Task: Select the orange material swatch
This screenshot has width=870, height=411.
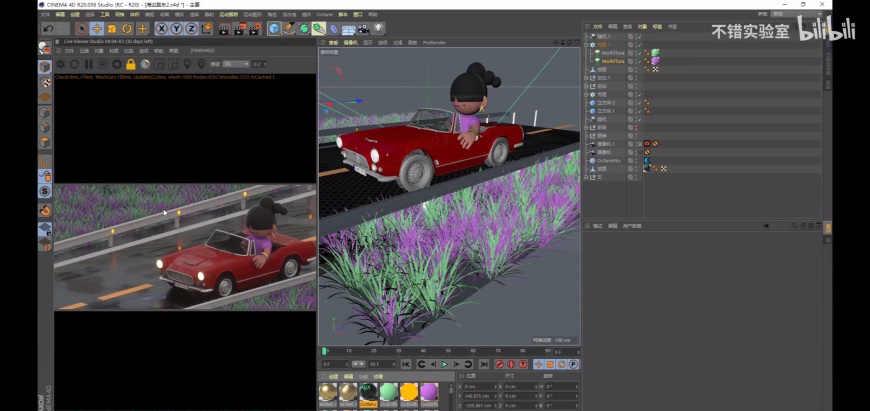Action: (x=409, y=392)
